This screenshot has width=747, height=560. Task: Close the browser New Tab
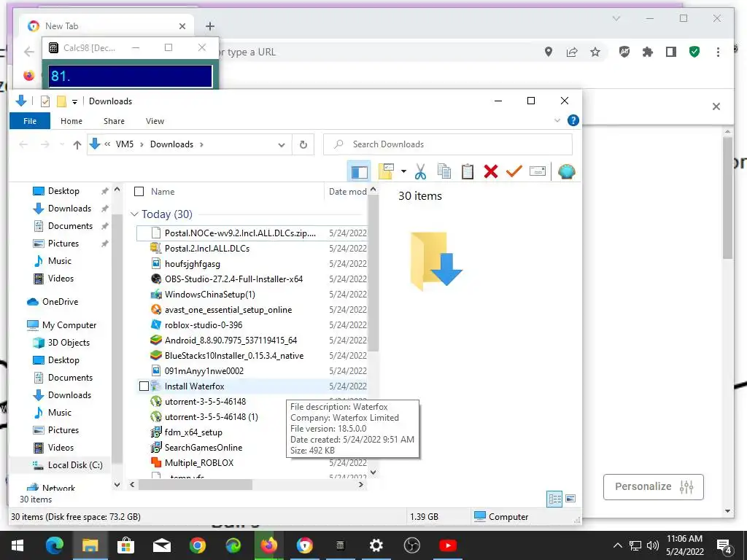click(x=182, y=26)
